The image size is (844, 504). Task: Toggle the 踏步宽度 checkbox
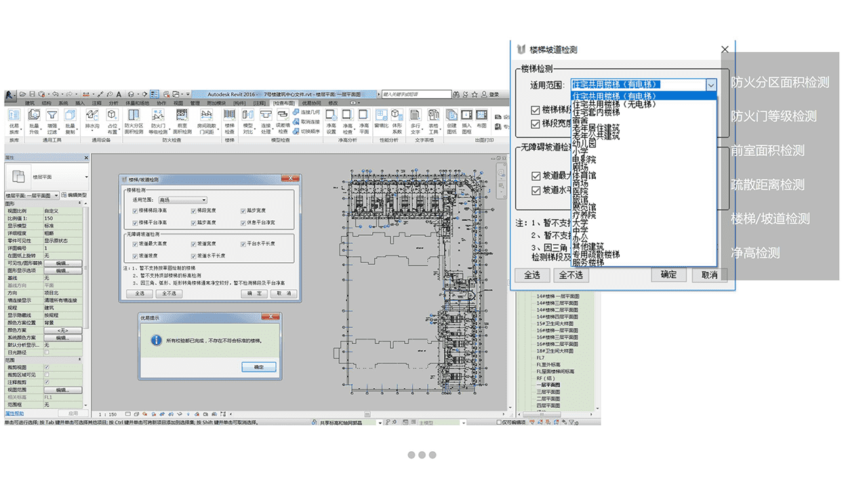243,211
